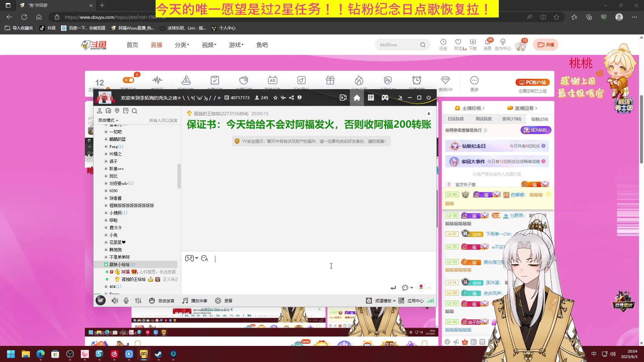This screenshot has height=362, width=644.
Task: Click the location pin icon in YY sidebar
Action: 117,111
